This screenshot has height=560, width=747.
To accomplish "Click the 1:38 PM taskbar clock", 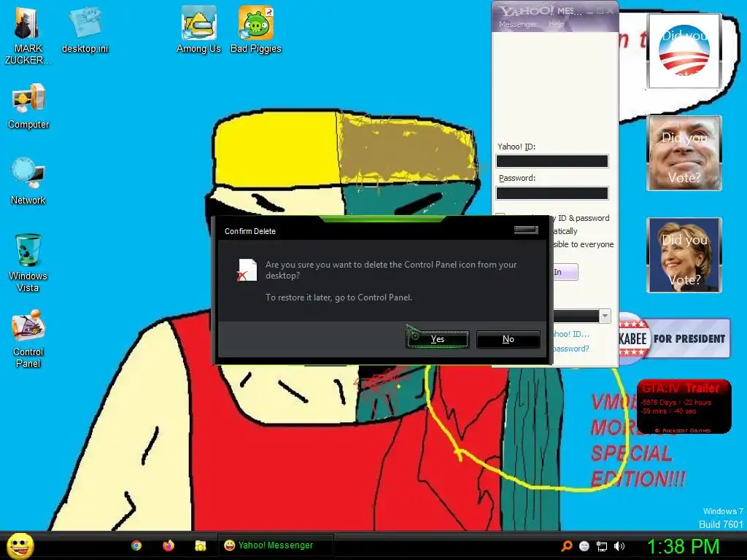I will pyautogui.click(x=683, y=546).
